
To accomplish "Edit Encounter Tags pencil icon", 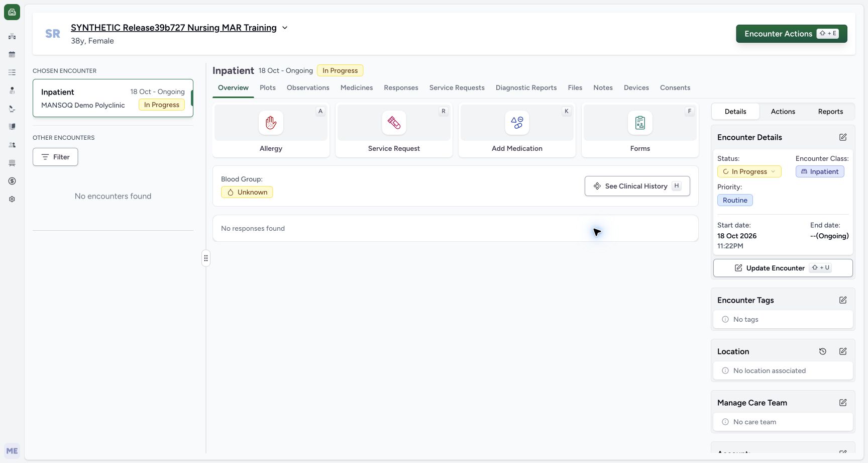I will pyautogui.click(x=843, y=300).
